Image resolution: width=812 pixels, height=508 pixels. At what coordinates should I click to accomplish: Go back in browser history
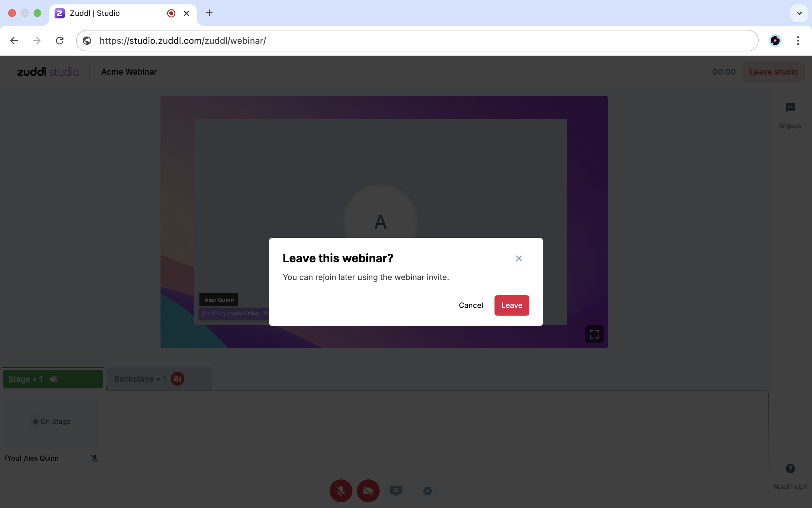coord(14,41)
